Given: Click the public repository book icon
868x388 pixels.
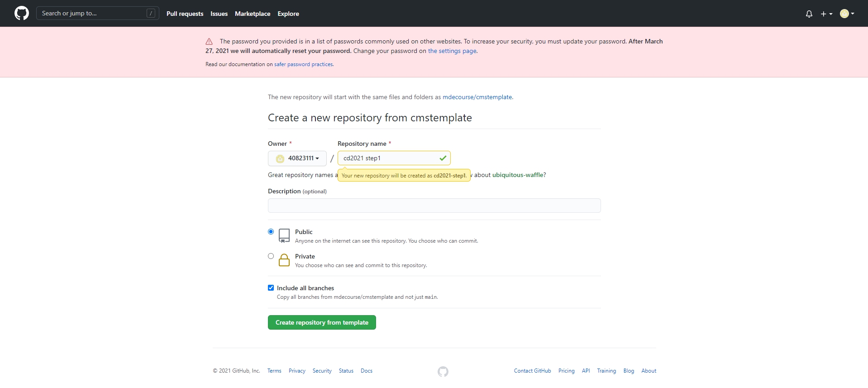Looking at the screenshot, I should (284, 235).
